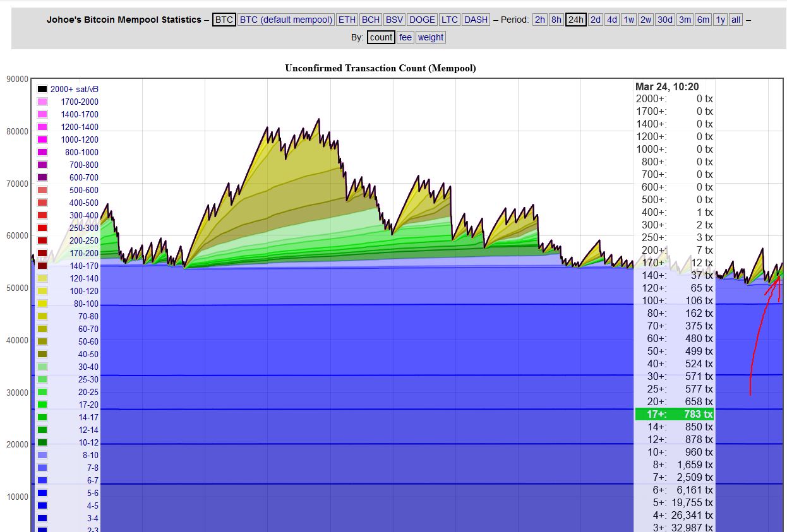Click the 600-700 legend swatch

click(42, 177)
